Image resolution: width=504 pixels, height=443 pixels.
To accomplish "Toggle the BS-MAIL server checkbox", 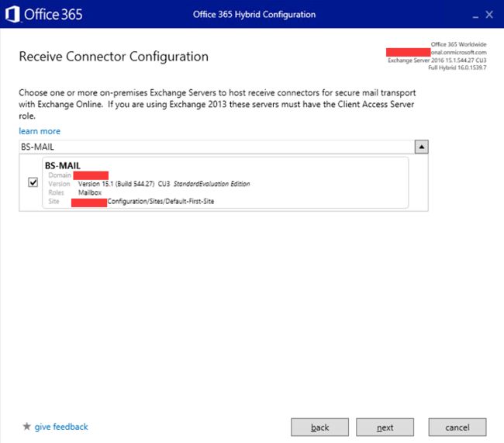I will click(x=33, y=182).
